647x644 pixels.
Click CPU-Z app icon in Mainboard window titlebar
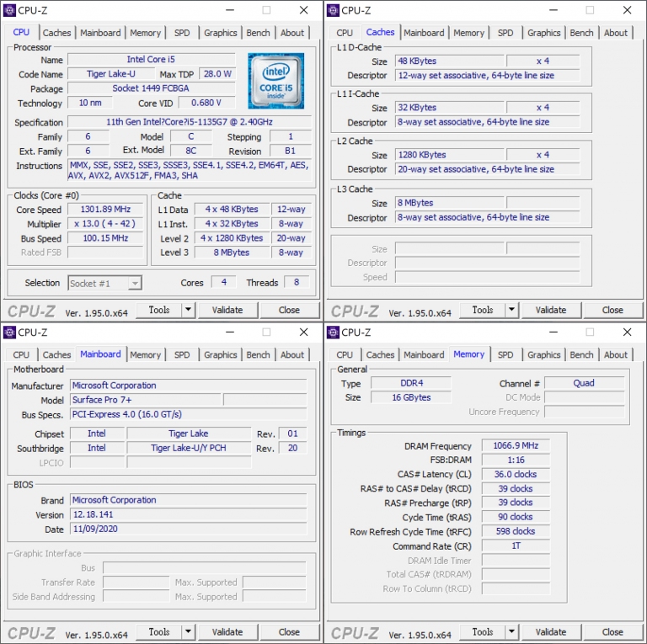click(x=9, y=332)
